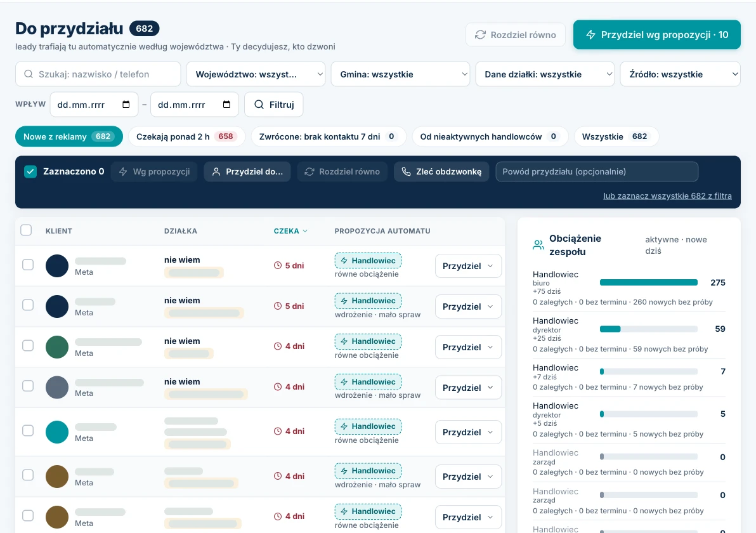The width and height of the screenshot is (756, 533).
Task: Click the link lub zaznacz wszystkie 682 z filtra
Action: point(667,196)
